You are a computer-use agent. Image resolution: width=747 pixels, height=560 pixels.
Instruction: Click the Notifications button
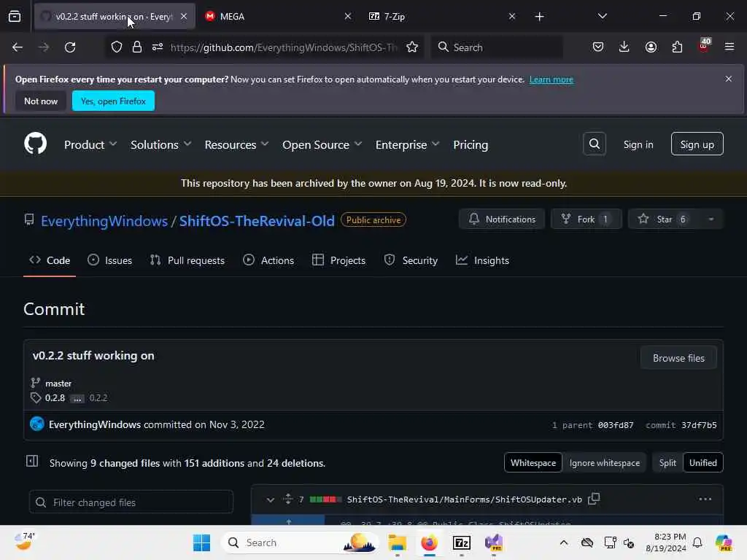tap(502, 219)
